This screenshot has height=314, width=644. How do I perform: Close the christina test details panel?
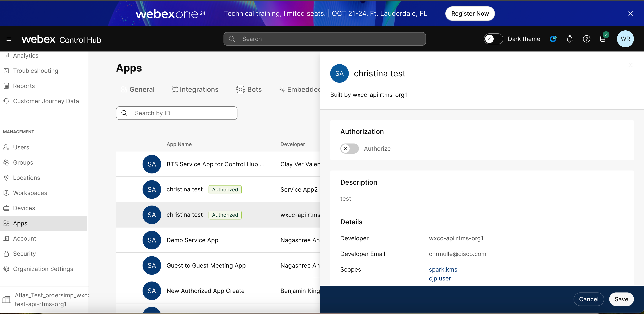tap(630, 65)
